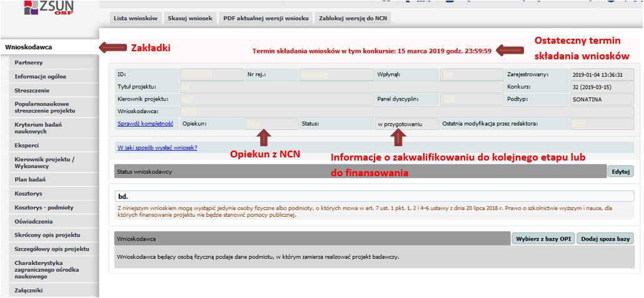
Task: Click the 'Ostatnia modyfikacja przez redaktora:' label
Action: [x=490, y=123]
